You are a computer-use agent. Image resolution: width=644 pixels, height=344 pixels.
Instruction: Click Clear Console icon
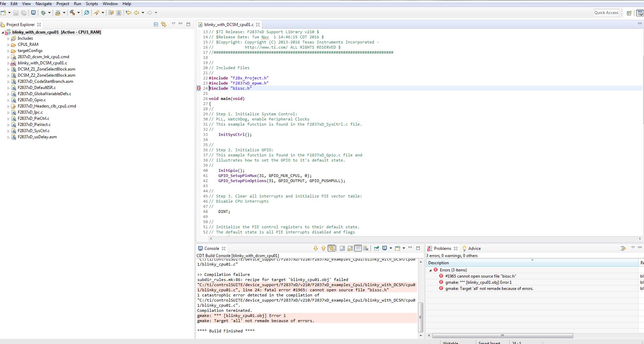click(366, 249)
